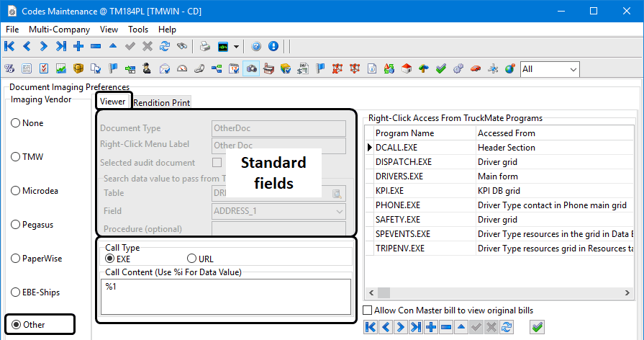Viewport: 644px width, 340px height.
Task: Click the printer icon in the toolbar
Action: (205, 47)
